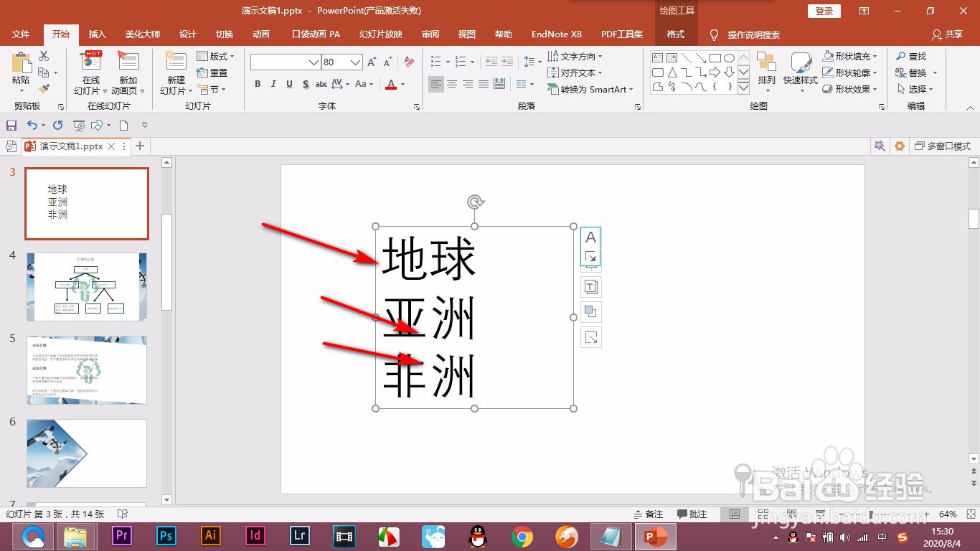This screenshot has height=551, width=980.
Task: Toggle justified text alignment
Action: [x=484, y=84]
